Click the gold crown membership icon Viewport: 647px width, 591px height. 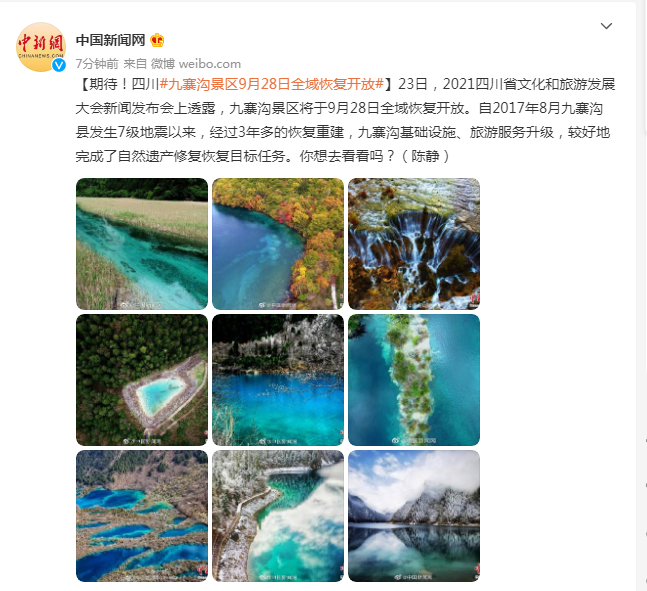pos(157,40)
